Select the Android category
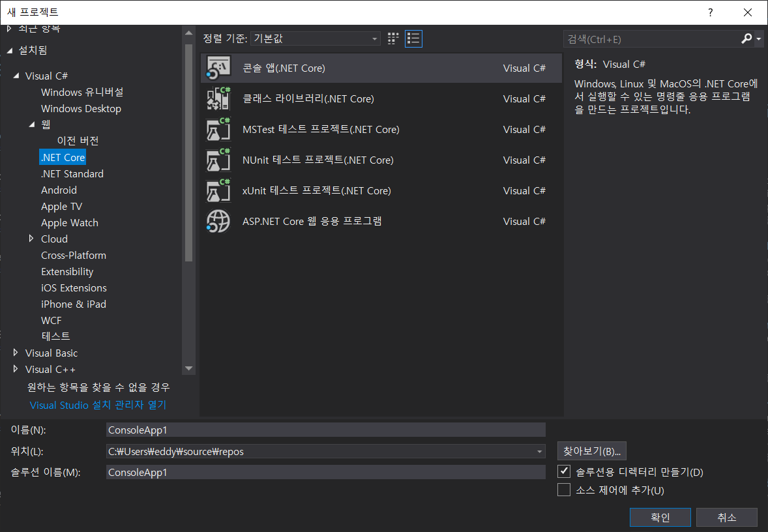Screen dimensions: 768x532 click(59, 190)
